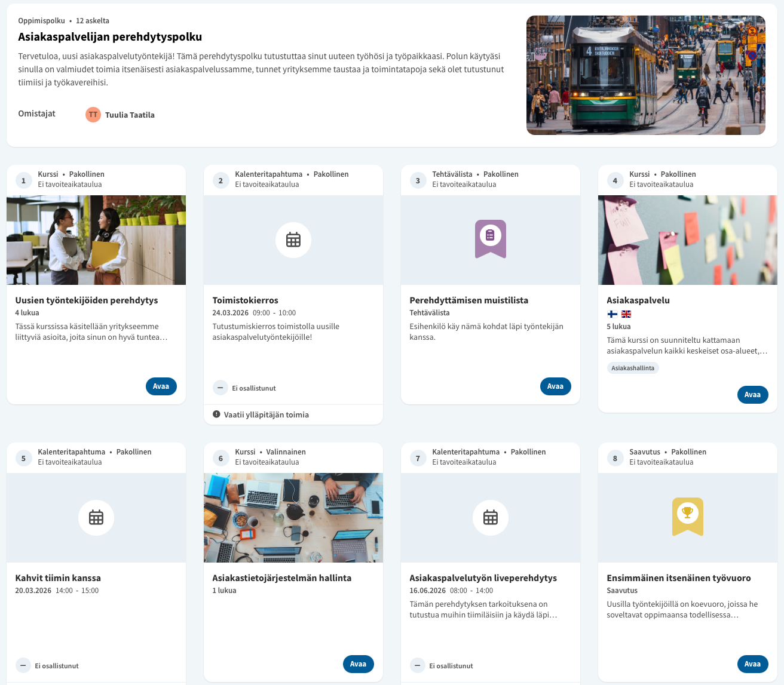The width and height of the screenshot is (784, 685).
Task: Click Avaa on the Asiakaspalvelu course
Action: click(x=753, y=395)
